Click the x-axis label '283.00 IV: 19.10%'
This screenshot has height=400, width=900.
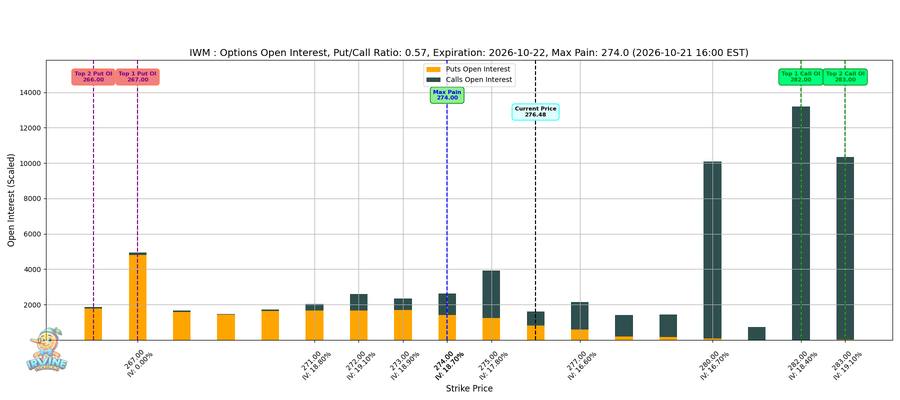pyautogui.click(x=846, y=365)
